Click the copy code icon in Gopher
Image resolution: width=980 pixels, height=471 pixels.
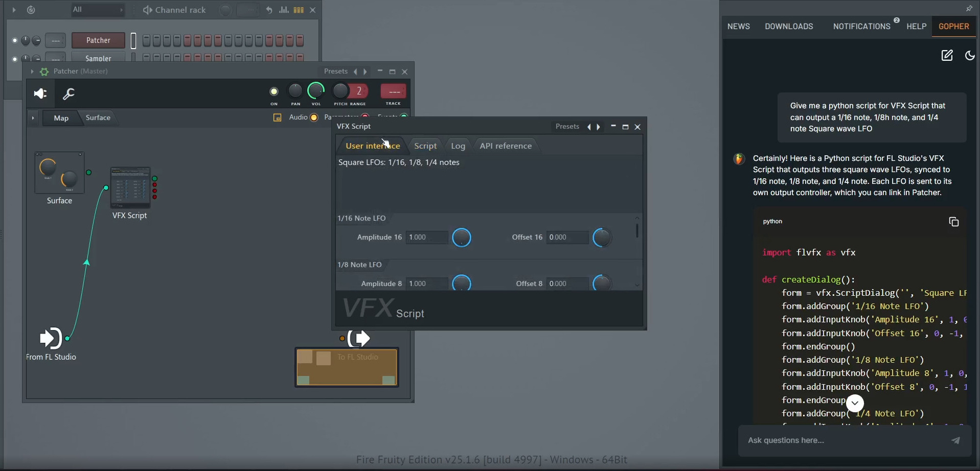tap(953, 222)
